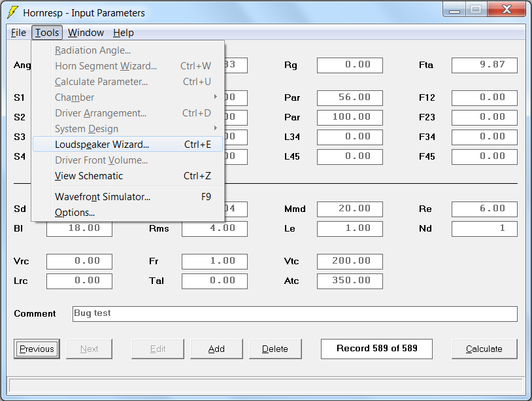Click the disabled Next button

[x=90, y=349]
